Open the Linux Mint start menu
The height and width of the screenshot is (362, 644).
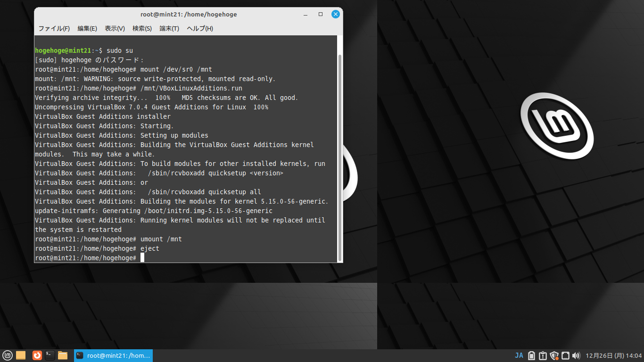(x=8, y=355)
